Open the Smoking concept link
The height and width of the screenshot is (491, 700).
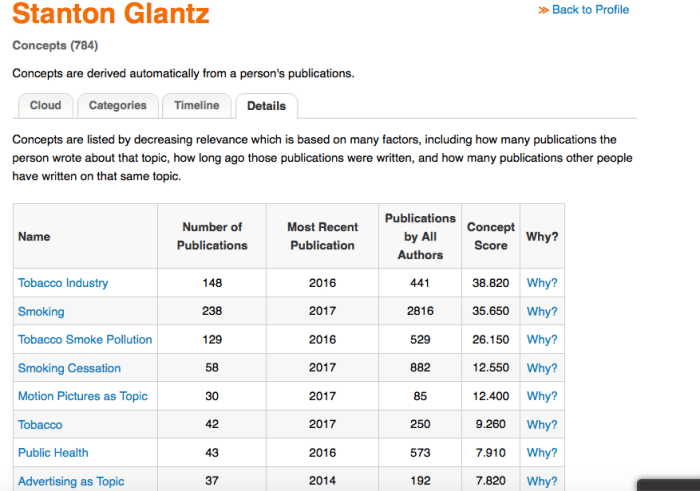point(41,312)
